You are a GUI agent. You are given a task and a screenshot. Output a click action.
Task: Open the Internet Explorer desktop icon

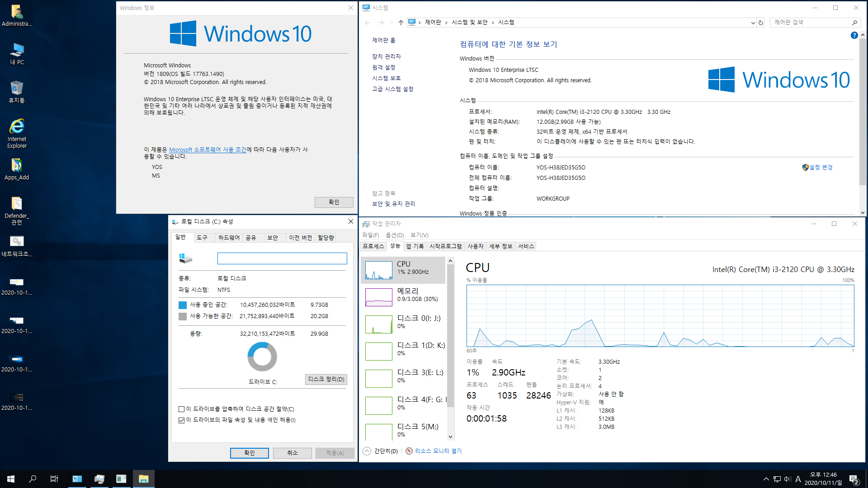[x=17, y=127]
